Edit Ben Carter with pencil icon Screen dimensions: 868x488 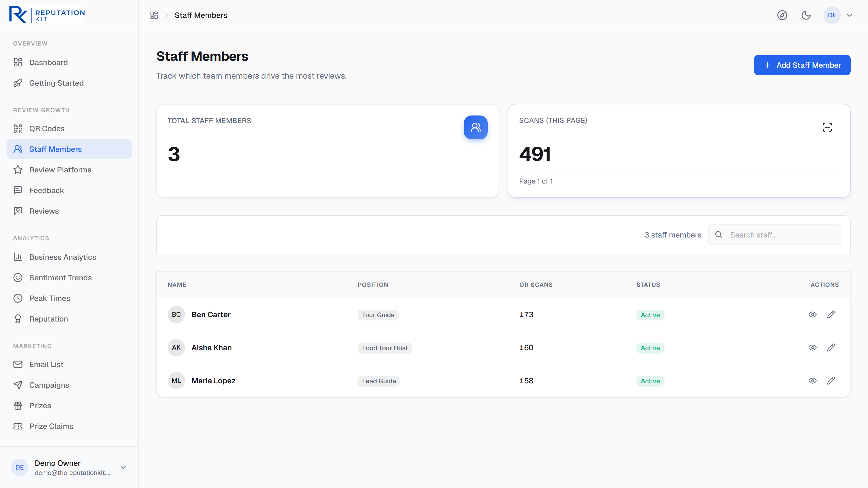pyautogui.click(x=831, y=314)
